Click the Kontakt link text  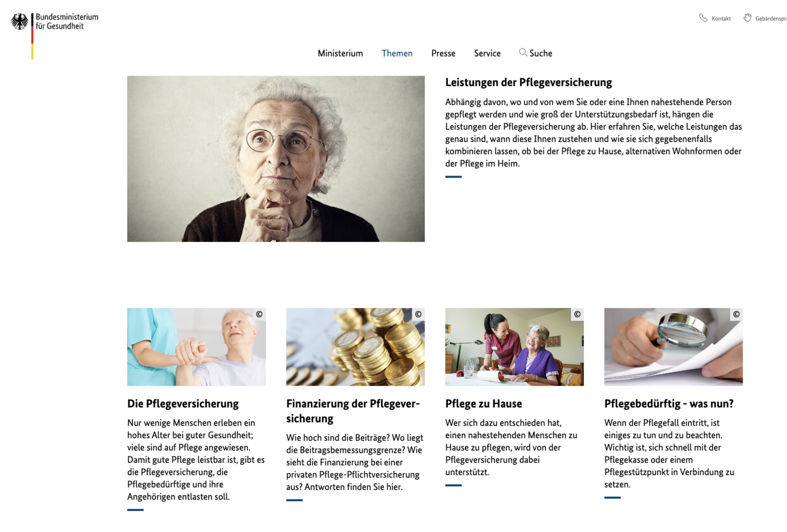(721, 19)
